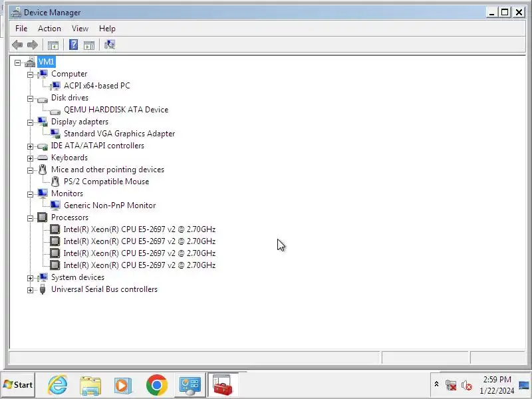Select Generic Non-PnP Monitor
The image size is (532, 399).
coord(110,205)
